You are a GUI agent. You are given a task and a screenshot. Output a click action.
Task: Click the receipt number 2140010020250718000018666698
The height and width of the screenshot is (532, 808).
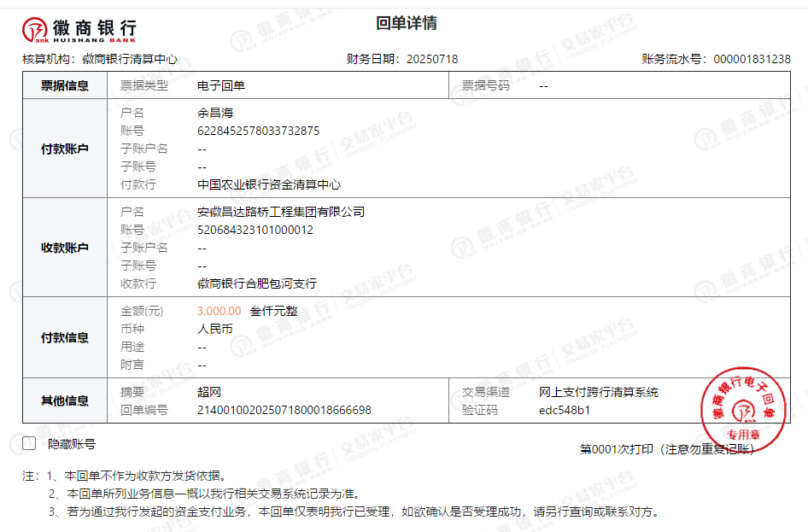click(x=284, y=410)
